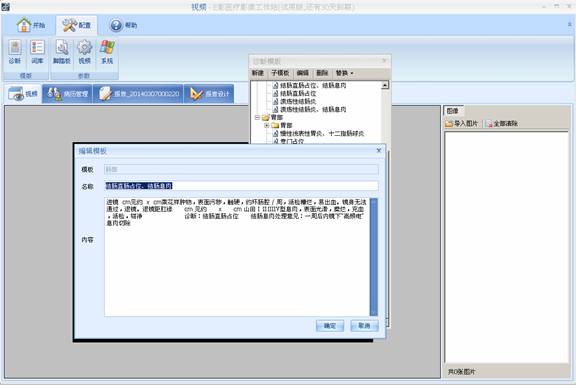Close the 诊断模板 panel
The height and width of the screenshot is (385, 576).
[x=384, y=61]
